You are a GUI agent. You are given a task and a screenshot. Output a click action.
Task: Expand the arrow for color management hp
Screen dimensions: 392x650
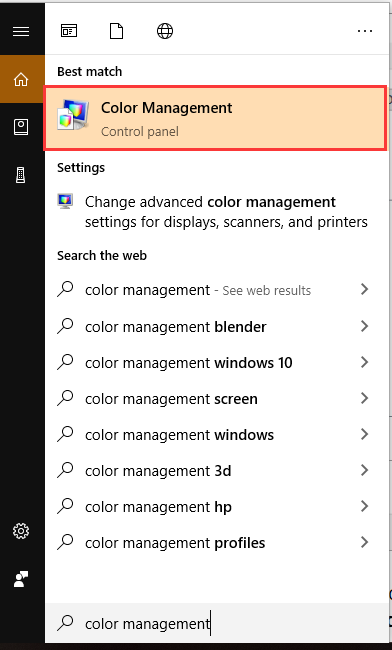coord(365,506)
